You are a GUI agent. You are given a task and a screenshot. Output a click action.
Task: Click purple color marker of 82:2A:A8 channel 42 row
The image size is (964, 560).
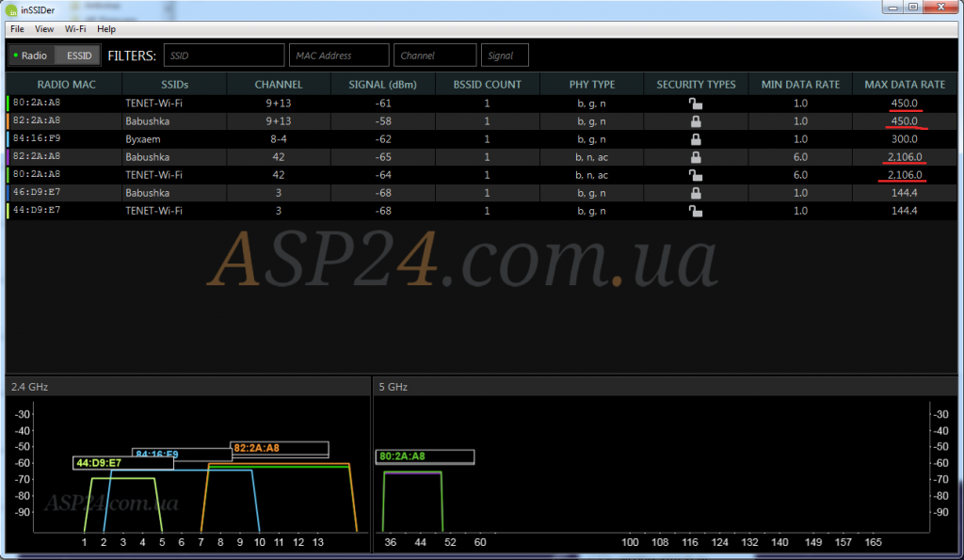tap(8, 157)
